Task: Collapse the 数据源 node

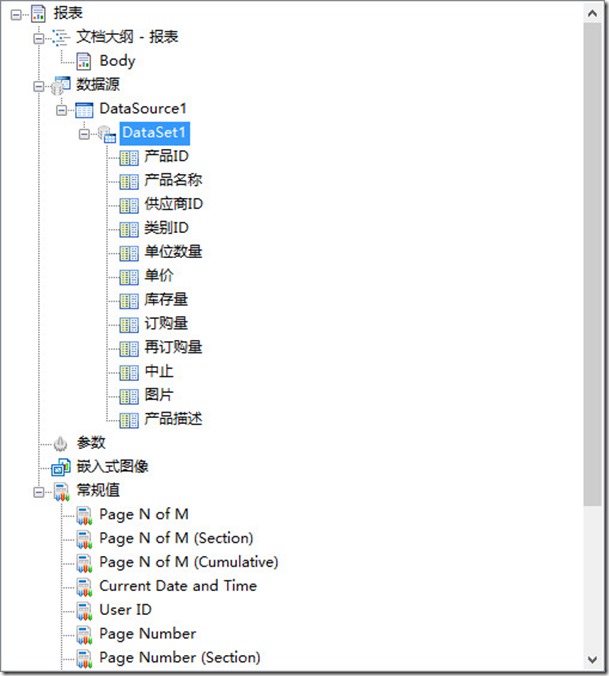Action: point(39,87)
